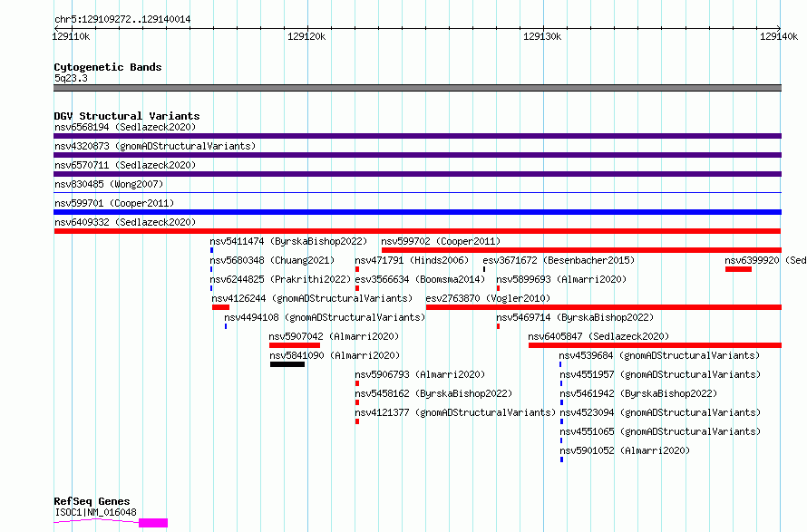This screenshot has width=807, height=532.
Task: Click the 5q23.3 band label
Action: pyautogui.click(x=71, y=78)
